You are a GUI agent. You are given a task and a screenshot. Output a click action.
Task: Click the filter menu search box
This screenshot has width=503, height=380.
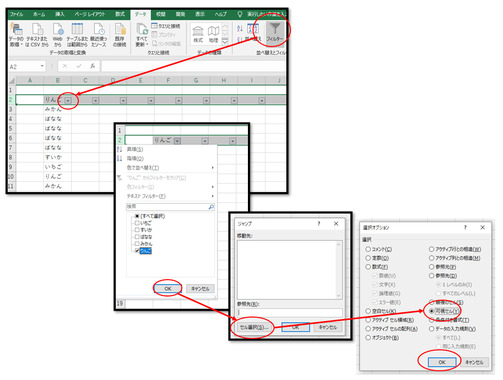coord(170,207)
